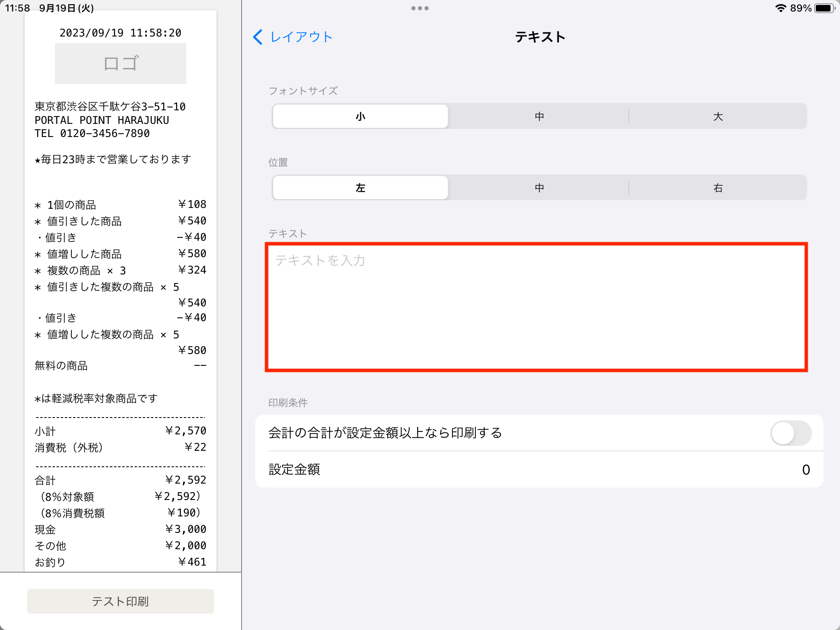This screenshot has height=630, width=840.
Task: Tap the *は軽減税率対象商品です note
Action: click(96, 398)
